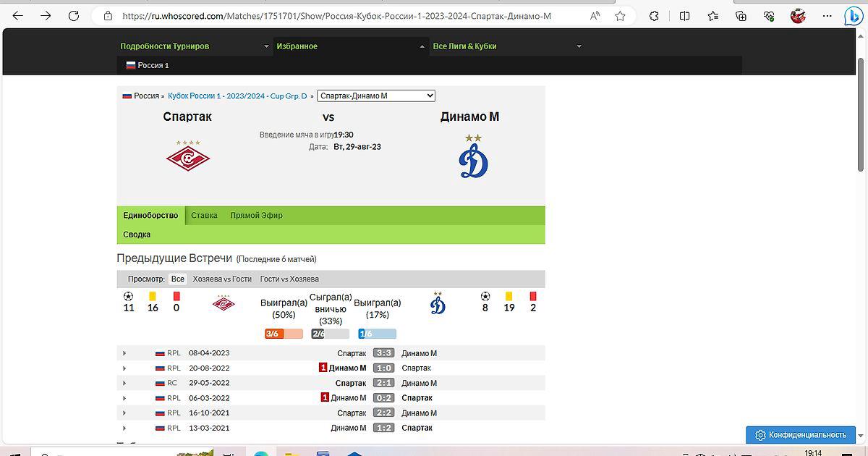Click the Спартак yellow card icon above 16
Screen dimensions: 868x456
pos(153,296)
